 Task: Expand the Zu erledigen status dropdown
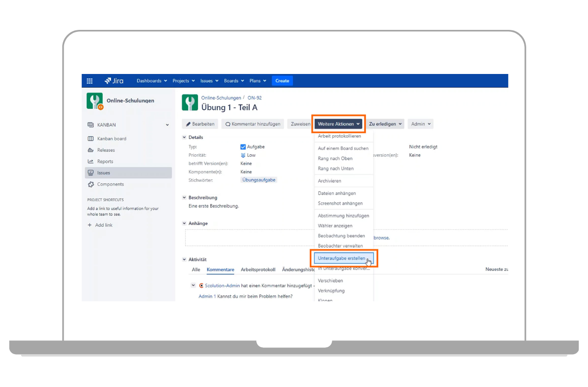385,124
